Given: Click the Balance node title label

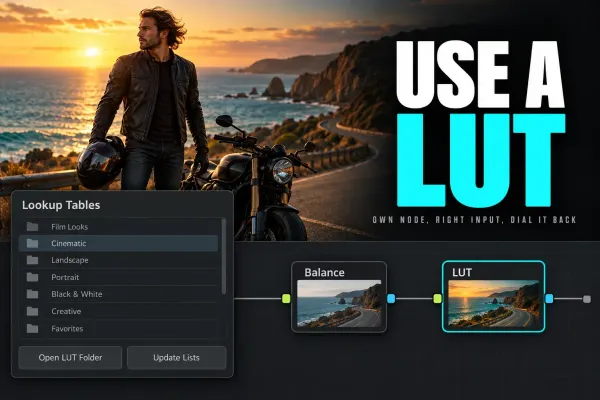Looking at the screenshot, I should [324, 272].
